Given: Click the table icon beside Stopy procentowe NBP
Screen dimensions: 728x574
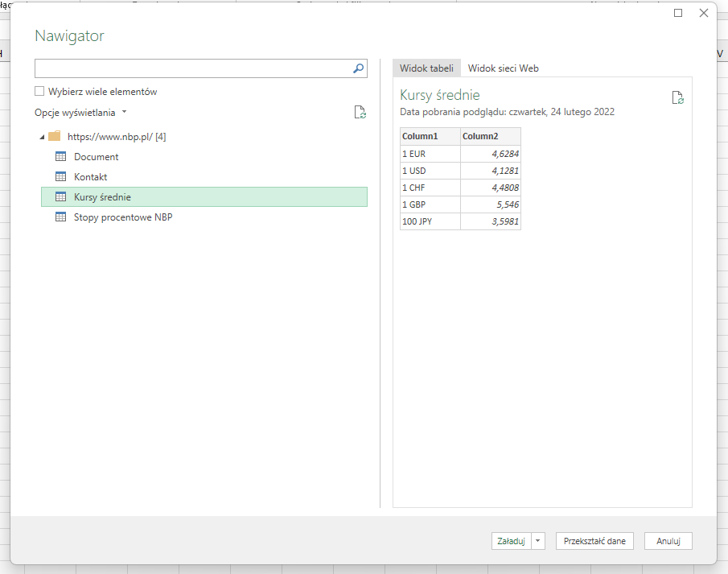Looking at the screenshot, I should (61, 217).
